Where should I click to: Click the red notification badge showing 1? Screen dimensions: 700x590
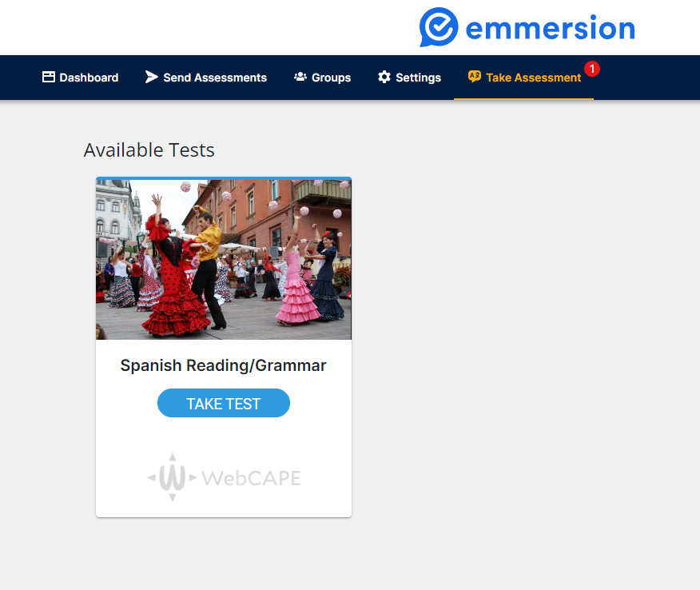[x=592, y=69]
